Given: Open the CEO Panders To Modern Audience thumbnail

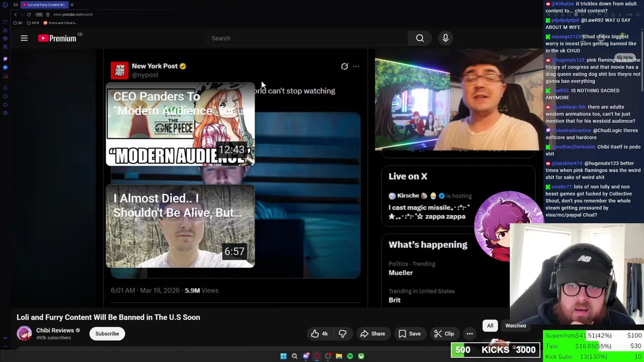Looking at the screenshot, I should tap(180, 124).
